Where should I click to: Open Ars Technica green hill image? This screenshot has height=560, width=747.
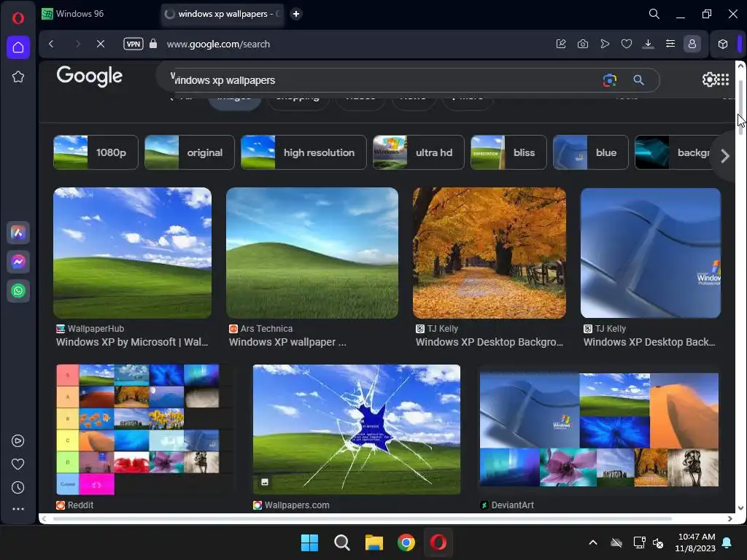312,253
